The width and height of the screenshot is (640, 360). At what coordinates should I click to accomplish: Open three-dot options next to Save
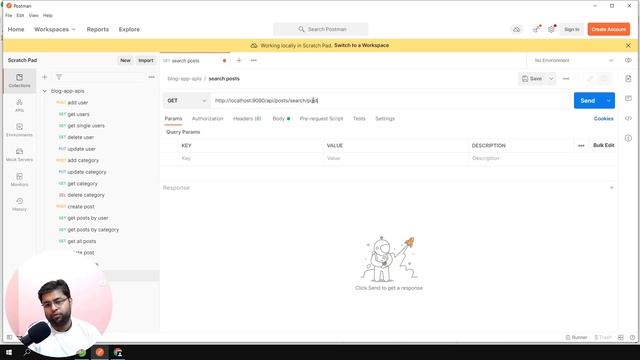pyautogui.click(x=566, y=79)
